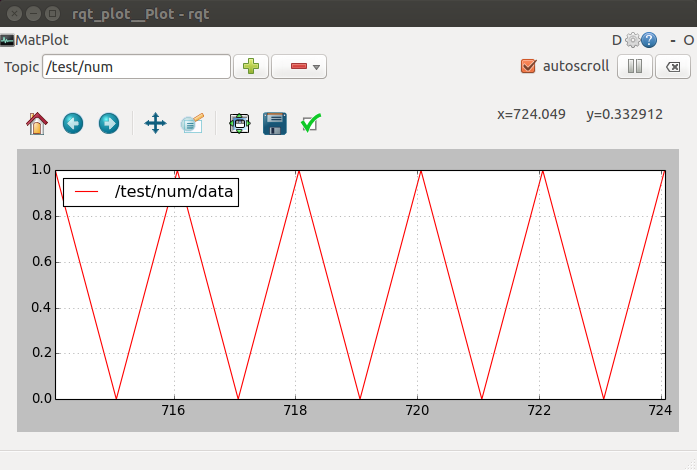Image resolution: width=697 pixels, height=470 pixels.
Task: Click the green checkmark figure options icon
Action: coord(310,123)
